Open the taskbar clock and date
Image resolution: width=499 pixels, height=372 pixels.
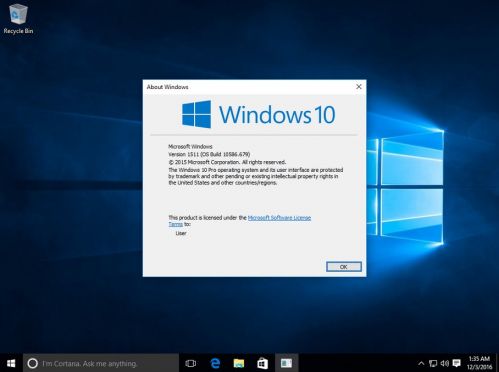(479, 363)
